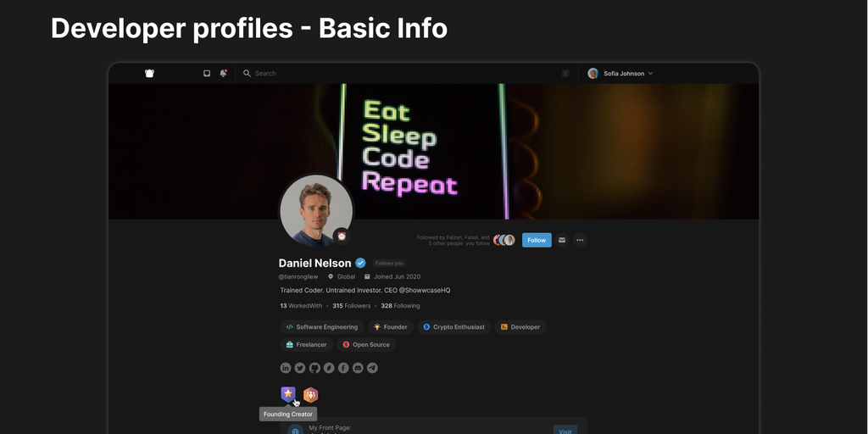The height and width of the screenshot is (434, 868).
Task: Open Daniel's Discord social icon
Action: click(359, 368)
